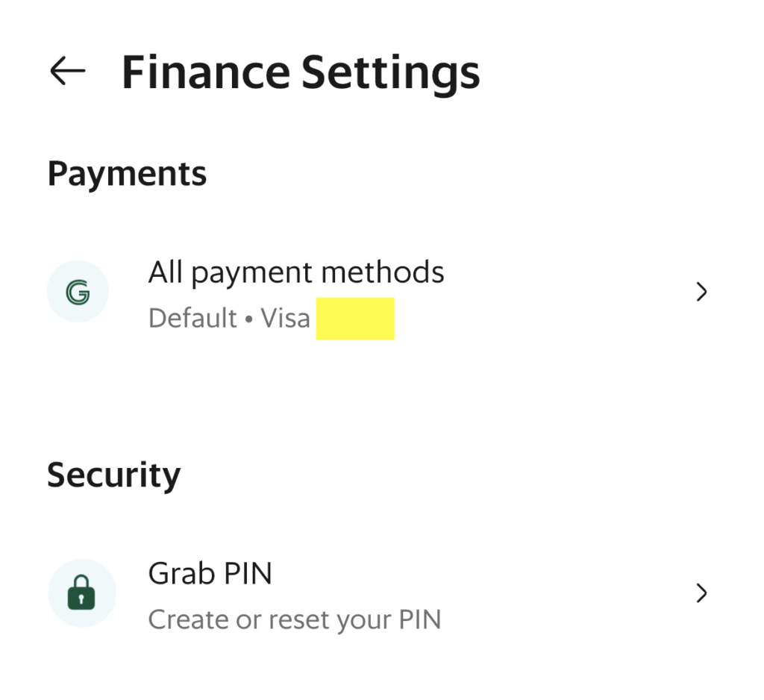Tap the word Visa in the subtitle
The height and width of the screenshot is (700, 764).
click(x=286, y=319)
